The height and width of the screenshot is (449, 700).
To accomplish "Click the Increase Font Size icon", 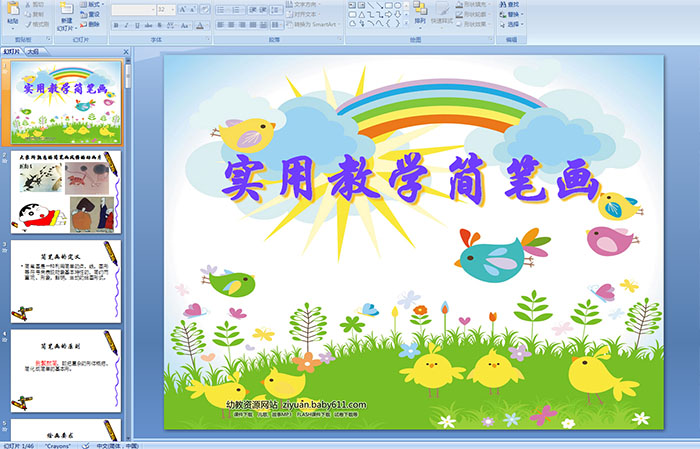I will [182, 9].
